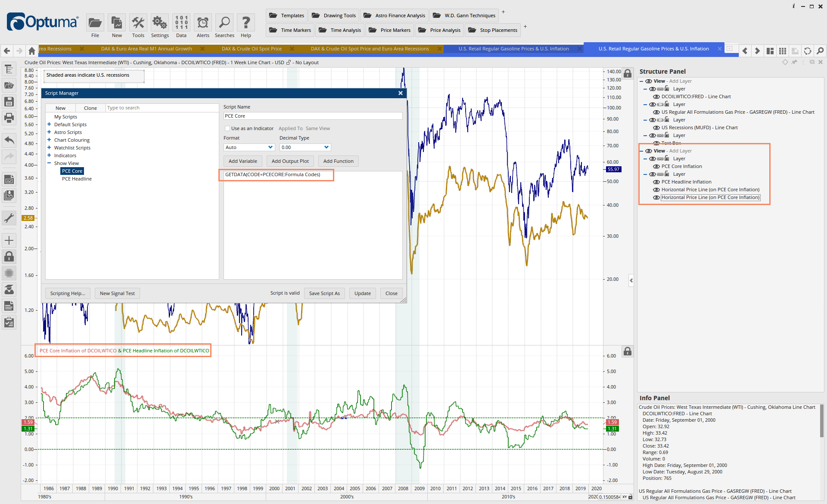Click the print icon in left sidebar

point(9,117)
